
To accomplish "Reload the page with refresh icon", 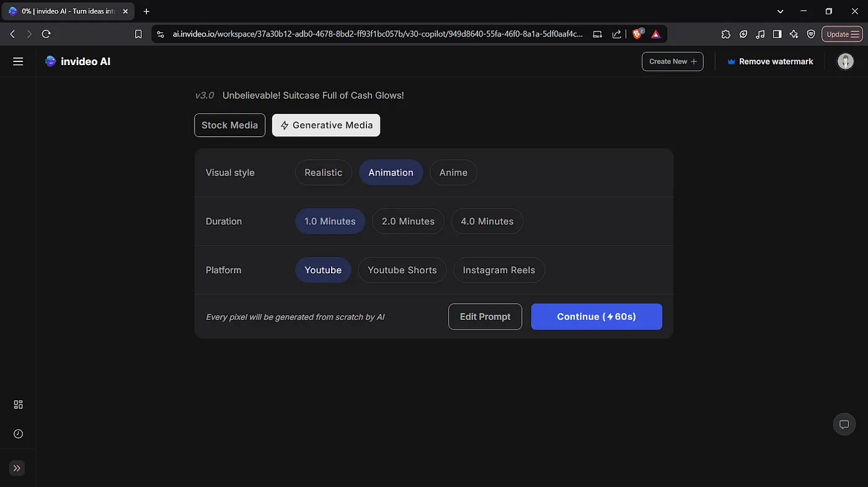I will pyautogui.click(x=46, y=34).
